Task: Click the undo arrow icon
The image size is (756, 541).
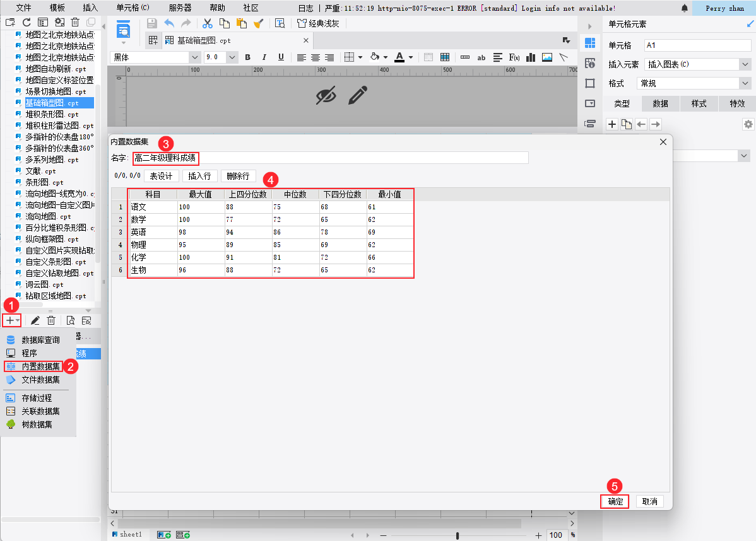Action: [x=169, y=23]
